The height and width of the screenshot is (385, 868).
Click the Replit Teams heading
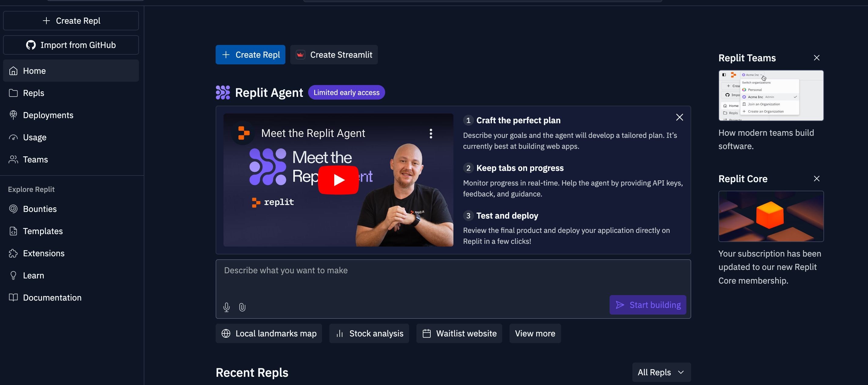click(x=747, y=58)
